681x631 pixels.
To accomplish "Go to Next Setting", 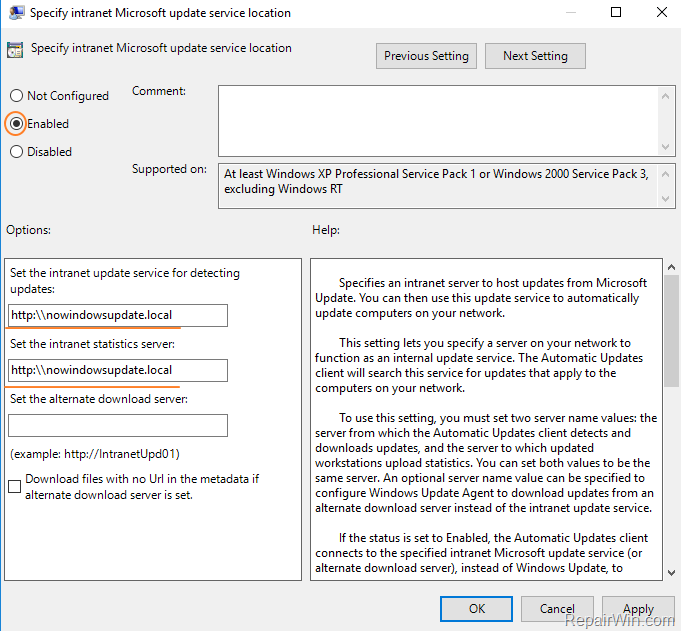I will click(x=535, y=56).
